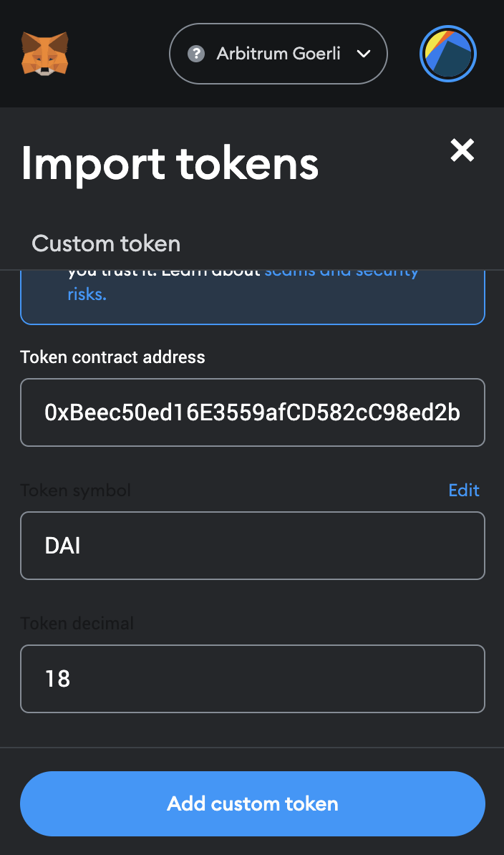
Task: Close the Import tokens dialog
Action: pyautogui.click(x=462, y=150)
